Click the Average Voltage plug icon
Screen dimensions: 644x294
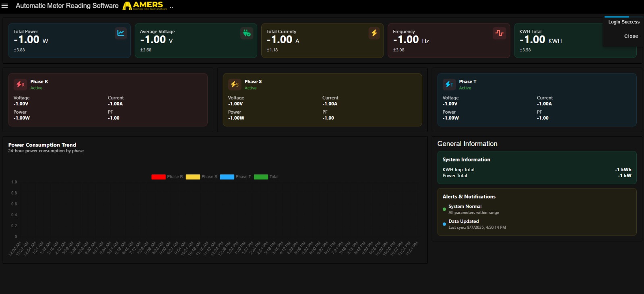[x=247, y=33]
